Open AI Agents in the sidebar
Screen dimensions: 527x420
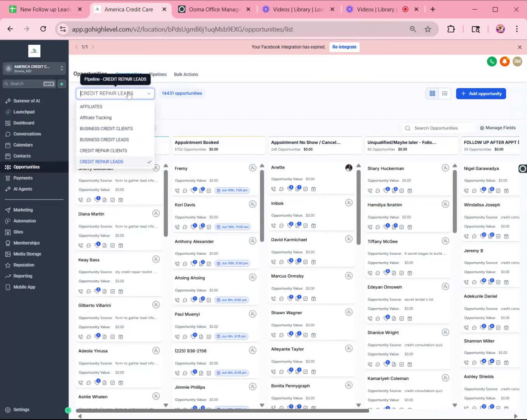(23, 189)
